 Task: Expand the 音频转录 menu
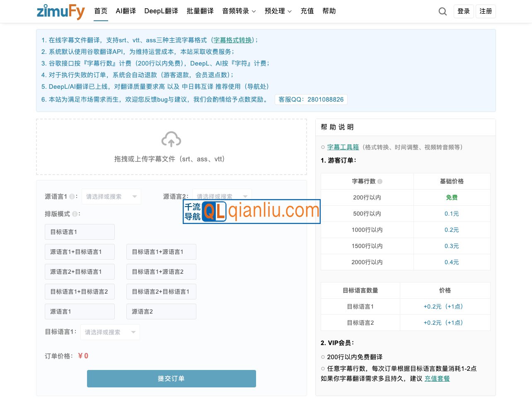pyautogui.click(x=239, y=11)
